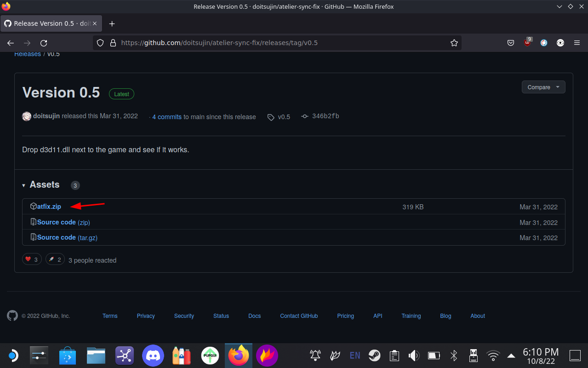Add rocket reaction with 2 votes
Image resolution: width=588 pixels, height=368 pixels.
point(55,259)
